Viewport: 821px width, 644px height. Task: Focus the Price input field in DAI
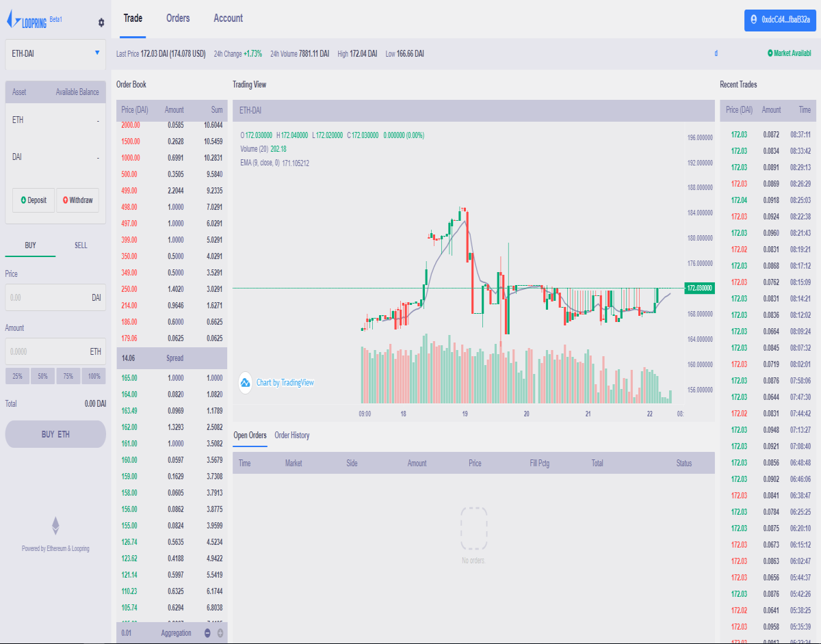[55, 297]
